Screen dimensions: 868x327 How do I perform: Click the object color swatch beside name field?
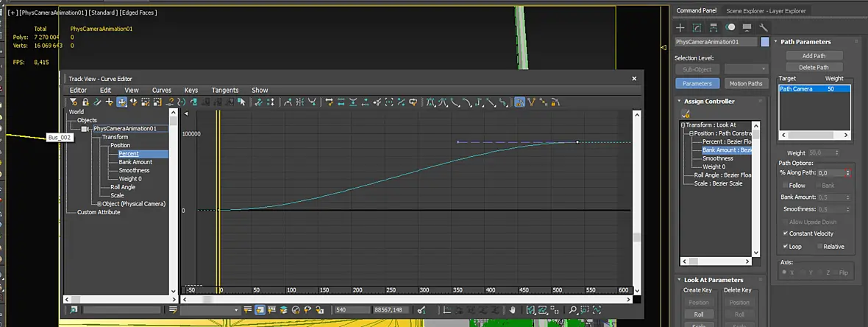[765, 42]
